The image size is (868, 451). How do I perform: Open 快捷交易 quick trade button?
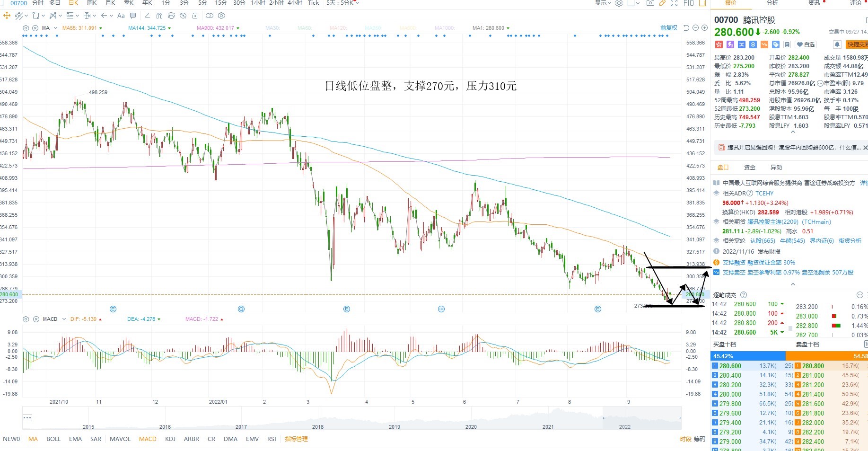(x=857, y=44)
